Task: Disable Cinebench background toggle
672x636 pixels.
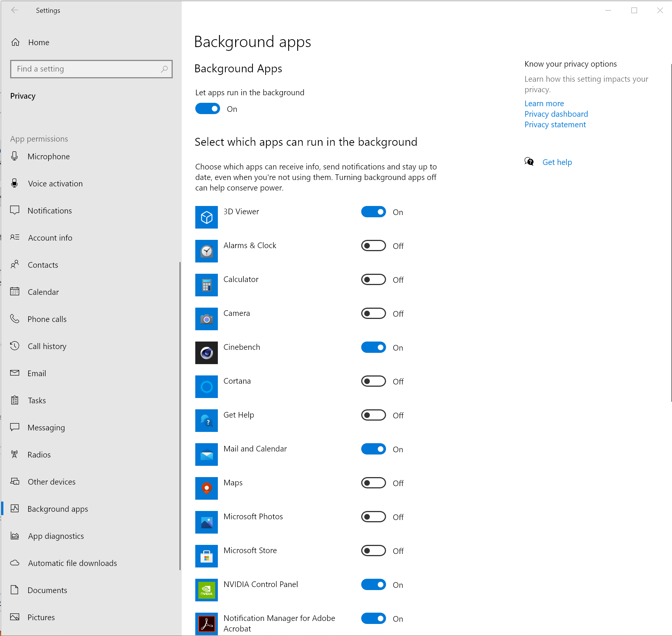Action: [374, 348]
